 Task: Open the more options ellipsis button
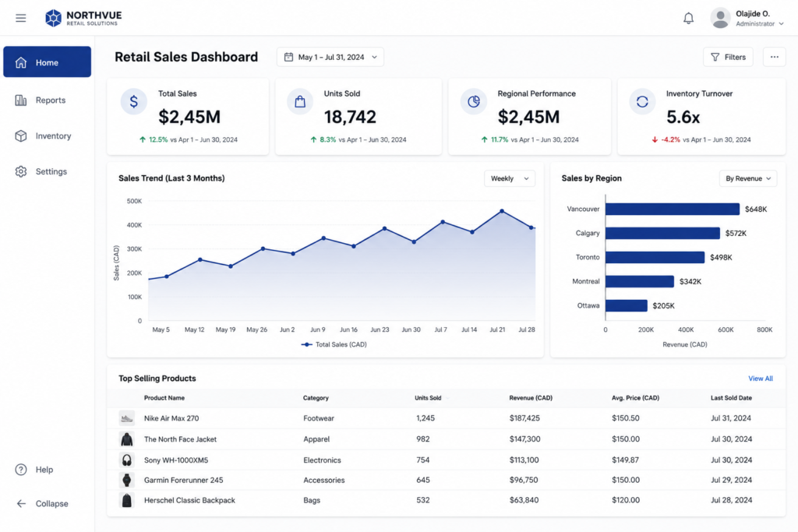click(x=774, y=57)
